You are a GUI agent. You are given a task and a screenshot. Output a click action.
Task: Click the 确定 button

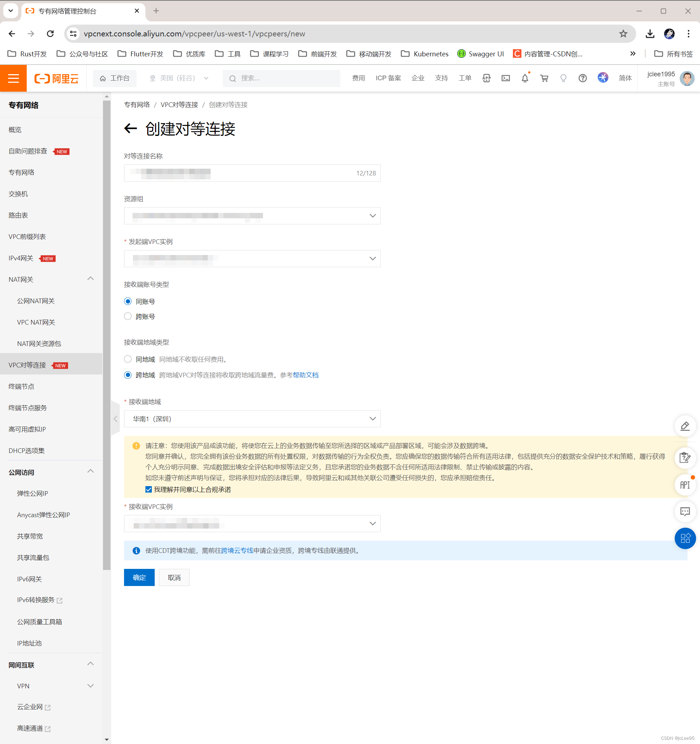point(139,577)
